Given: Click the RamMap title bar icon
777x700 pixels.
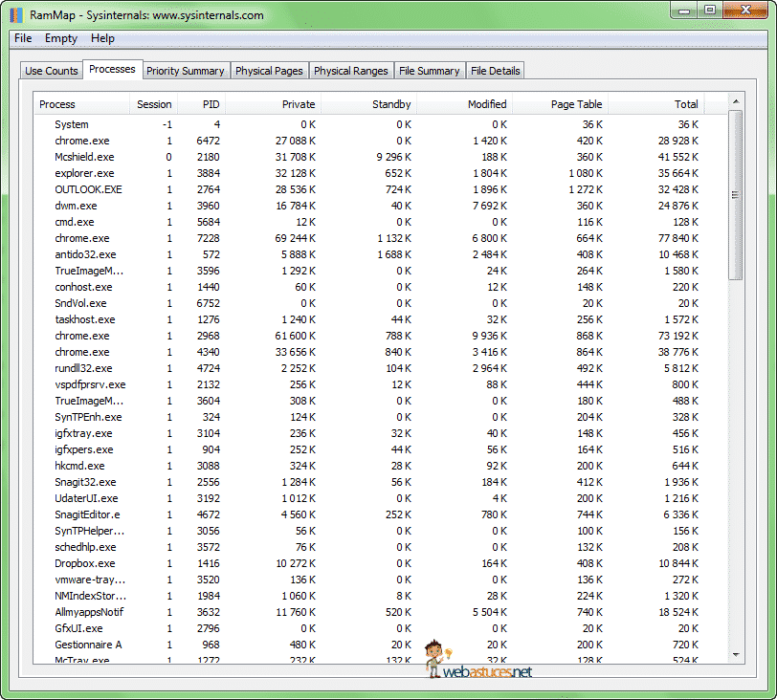Looking at the screenshot, I should point(16,15).
